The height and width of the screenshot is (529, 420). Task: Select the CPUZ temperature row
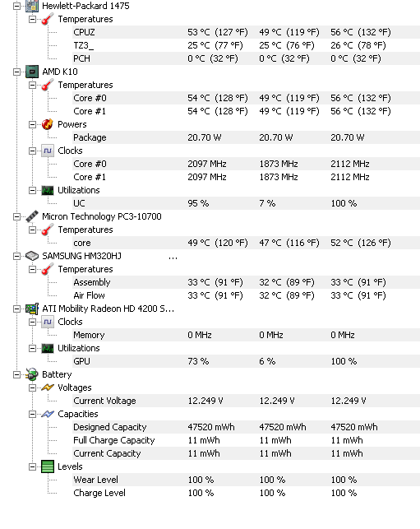246,32
